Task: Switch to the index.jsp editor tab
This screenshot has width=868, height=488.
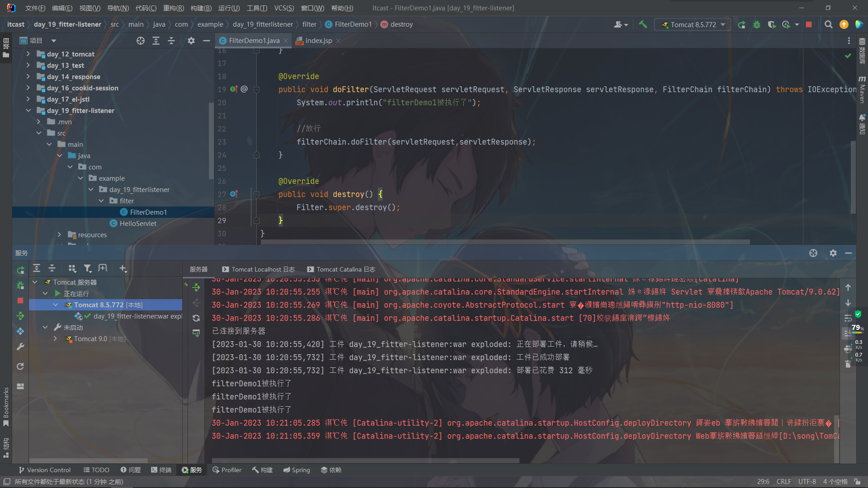Action: pos(318,41)
